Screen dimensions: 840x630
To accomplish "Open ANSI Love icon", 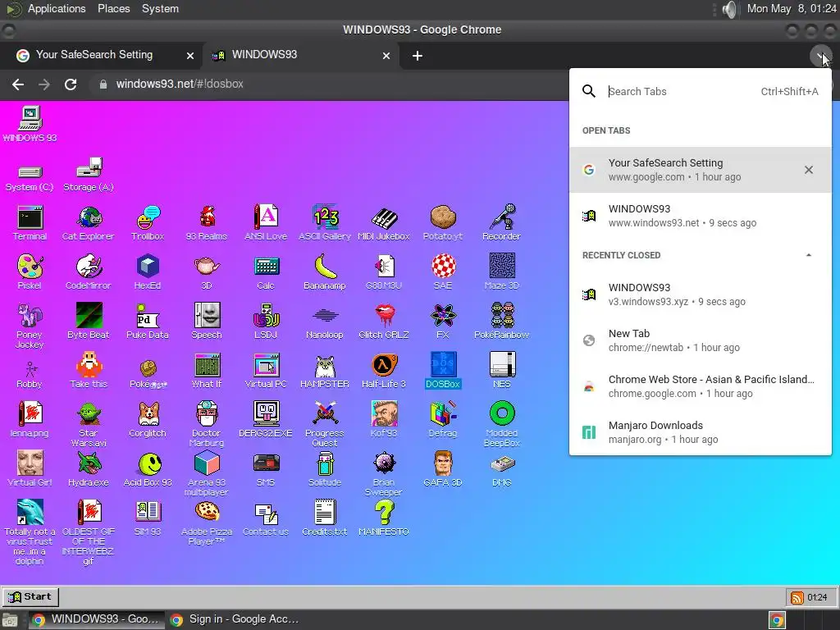I will (266, 223).
